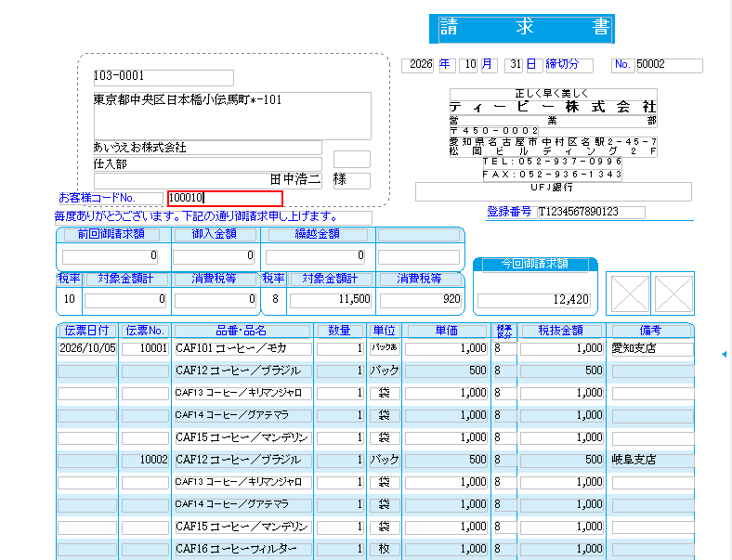Click the 前回御請求額 value field
Image resolution: width=732 pixels, height=560 pixels.
pos(111,256)
